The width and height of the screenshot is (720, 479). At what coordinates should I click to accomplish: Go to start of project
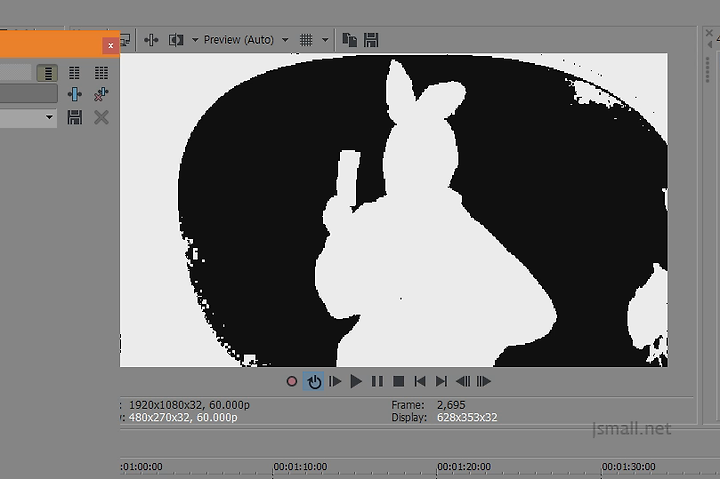click(420, 382)
